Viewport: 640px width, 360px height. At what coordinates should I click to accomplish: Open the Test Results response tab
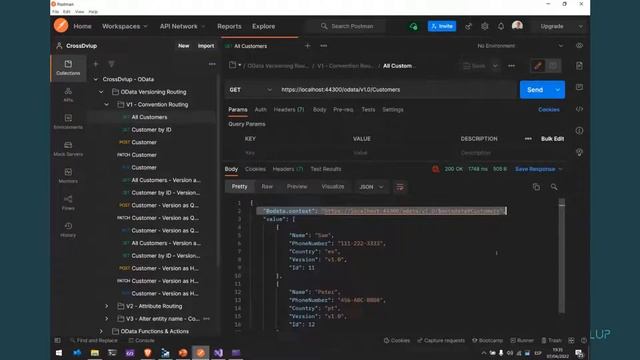(326, 169)
